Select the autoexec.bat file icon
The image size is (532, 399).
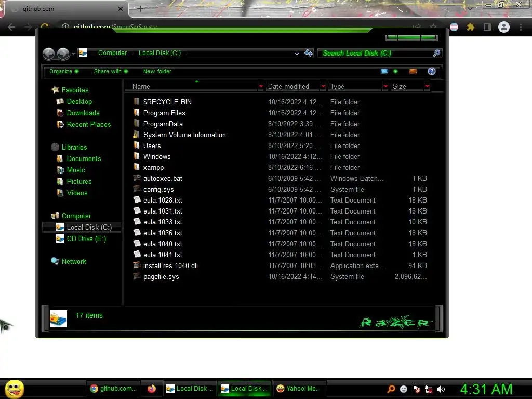pyautogui.click(x=137, y=178)
